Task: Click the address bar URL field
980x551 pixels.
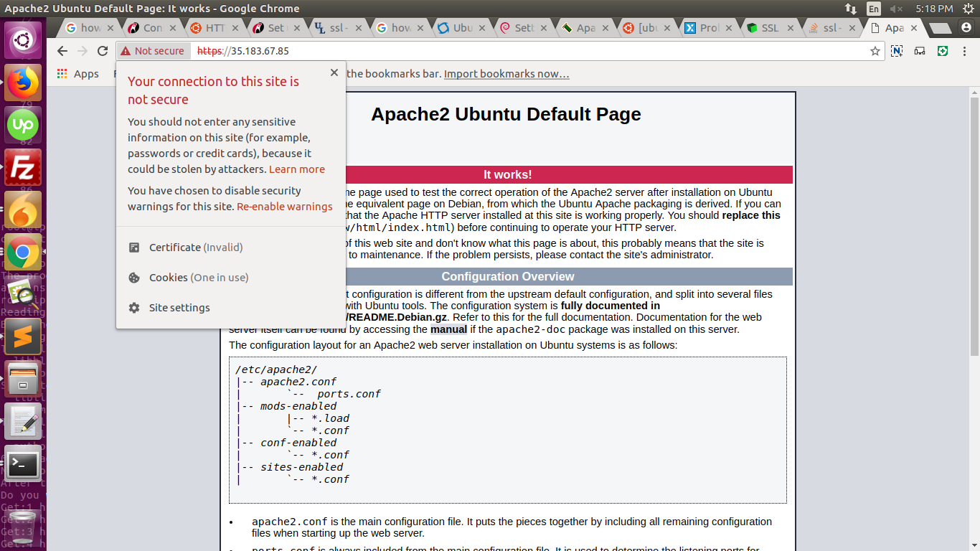Action: pos(502,51)
